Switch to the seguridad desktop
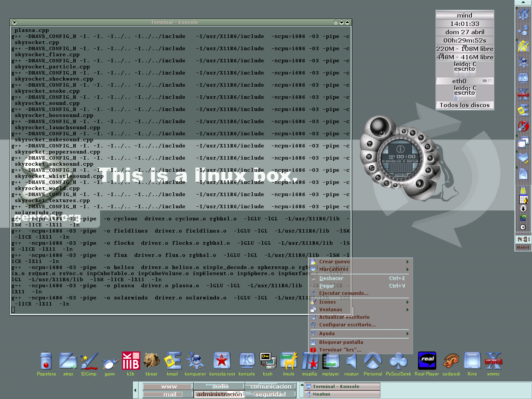This screenshot has width=532, height=399. coord(271,394)
